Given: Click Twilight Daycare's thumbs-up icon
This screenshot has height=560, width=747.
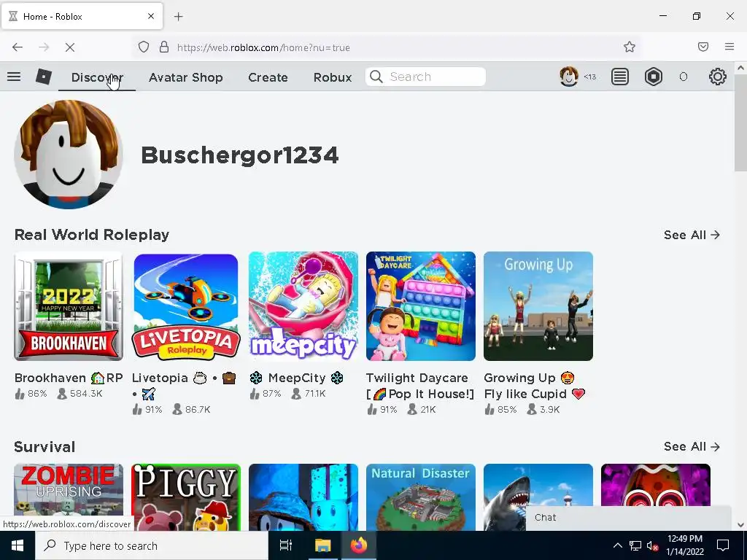Looking at the screenshot, I should coord(372,409).
